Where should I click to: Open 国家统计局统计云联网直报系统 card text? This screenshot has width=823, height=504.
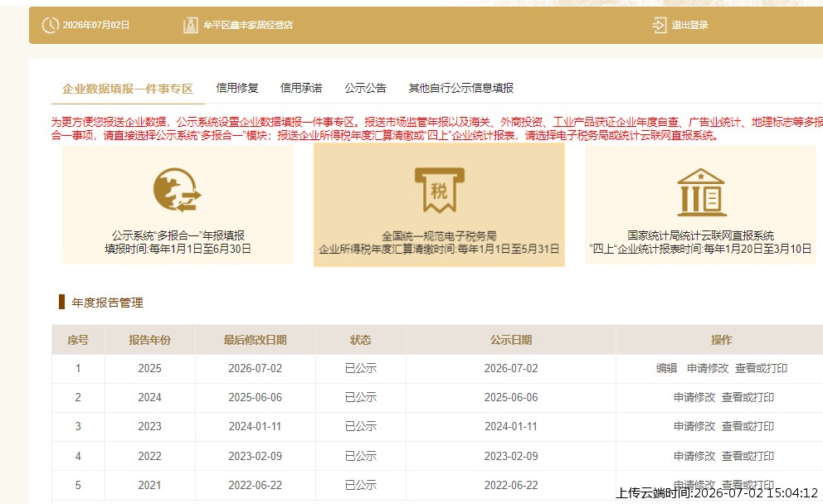coord(701,235)
